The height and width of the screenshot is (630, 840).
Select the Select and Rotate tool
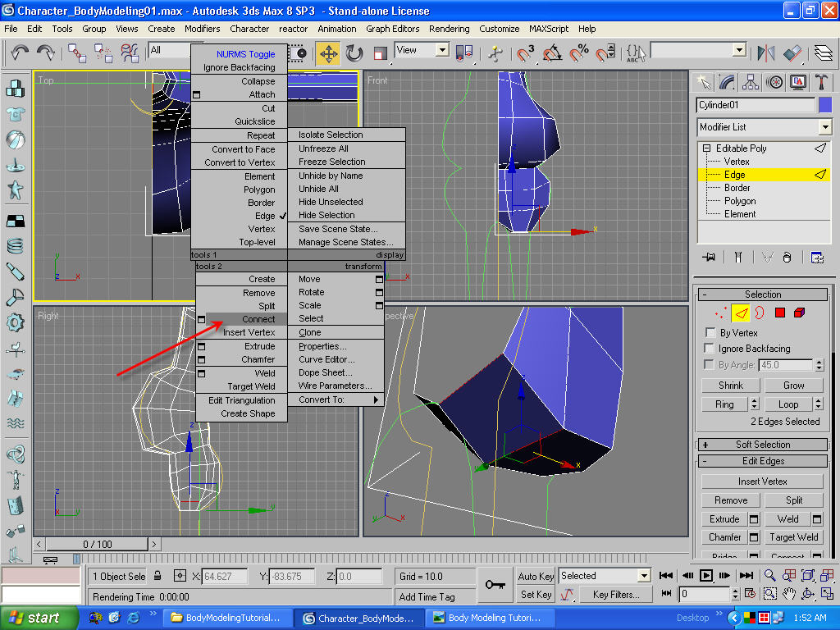354,53
